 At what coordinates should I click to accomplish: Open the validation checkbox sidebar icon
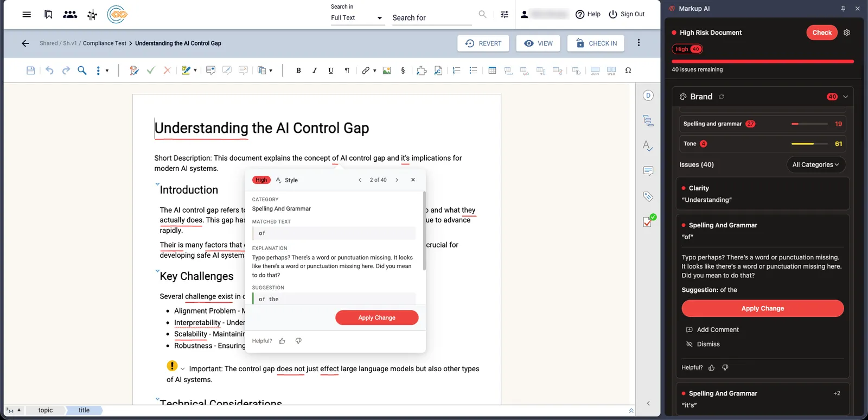(649, 221)
